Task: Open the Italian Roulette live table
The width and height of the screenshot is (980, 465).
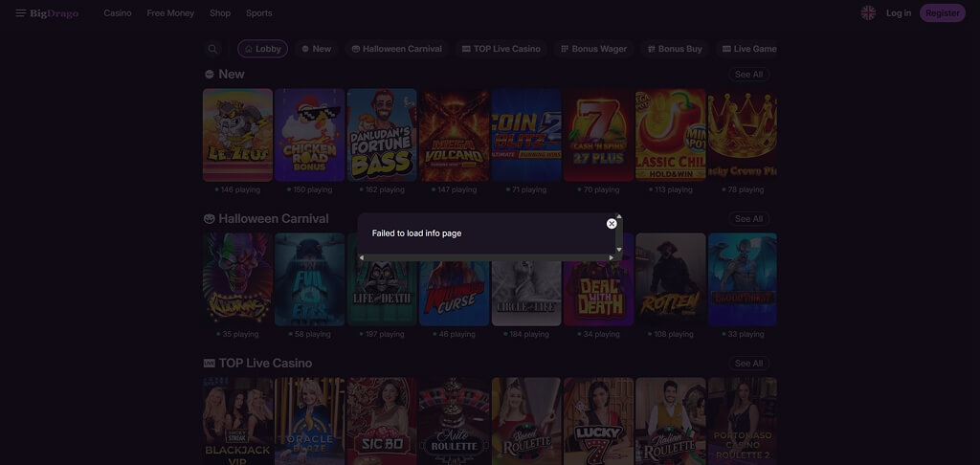Action: [671, 421]
